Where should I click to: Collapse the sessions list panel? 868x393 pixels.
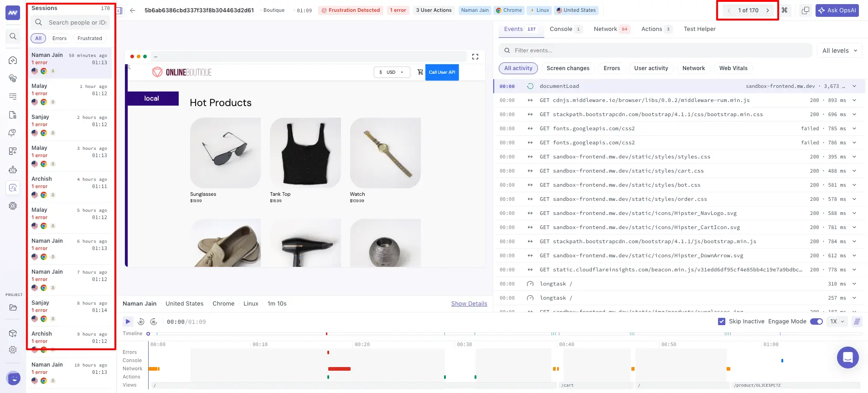(x=119, y=10)
